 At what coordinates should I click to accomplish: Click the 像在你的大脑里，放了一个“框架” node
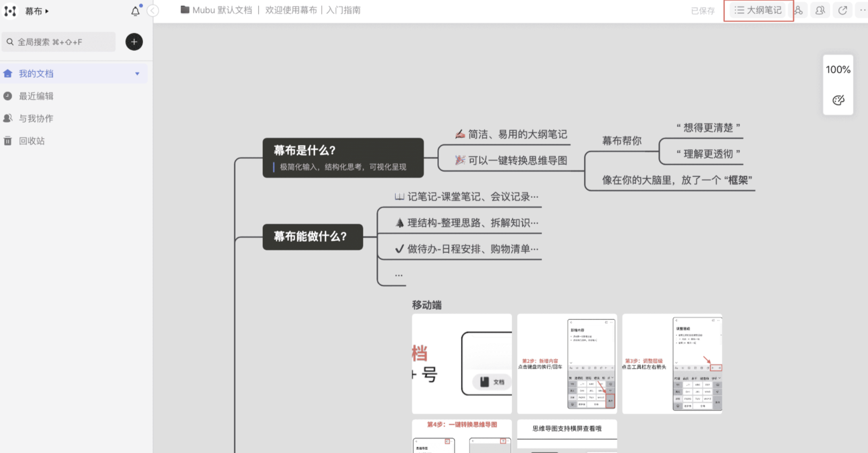click(x=677, y=180)
